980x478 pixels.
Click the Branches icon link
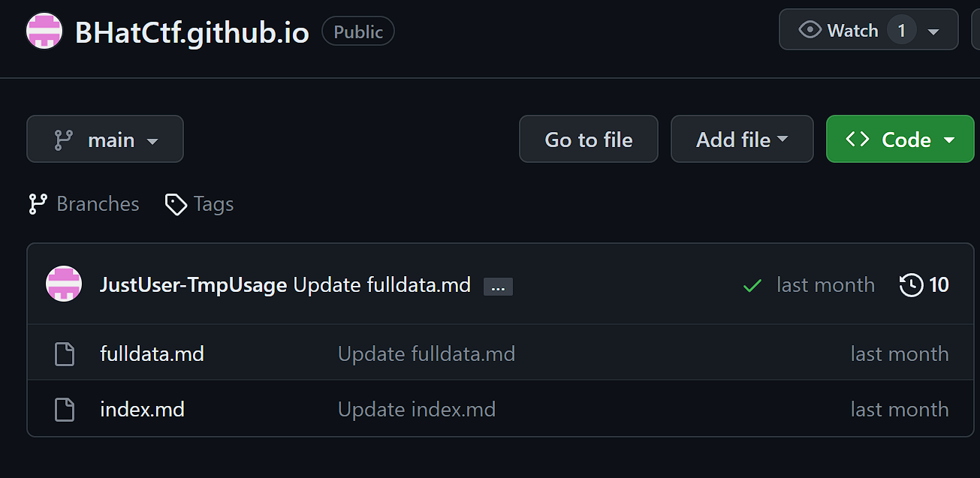[x=36, y=203]
